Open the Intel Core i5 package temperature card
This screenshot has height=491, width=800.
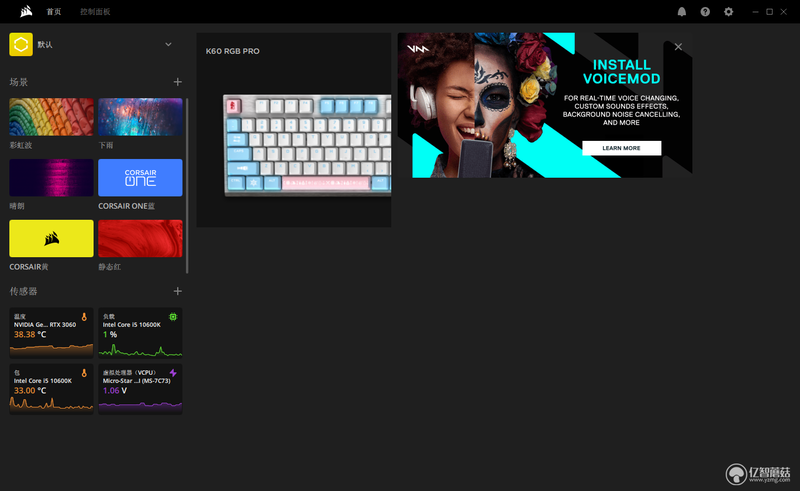point(52,389)
